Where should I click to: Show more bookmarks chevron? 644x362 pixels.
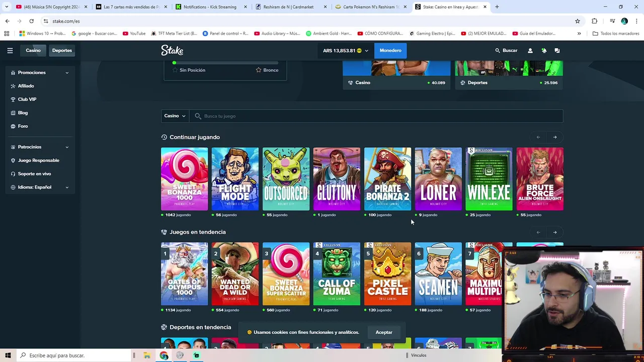click(x=579, y=33)
